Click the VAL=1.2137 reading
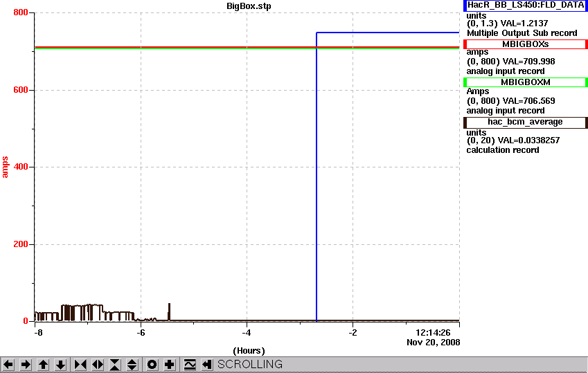Viewport: 588px width, 373px height. [524, 24]
